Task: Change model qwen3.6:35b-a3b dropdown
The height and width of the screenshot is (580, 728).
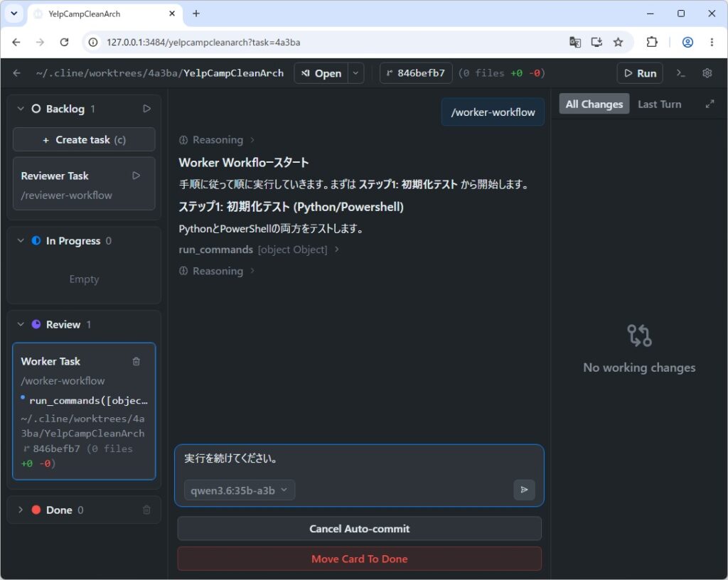Action: (240, 490)
